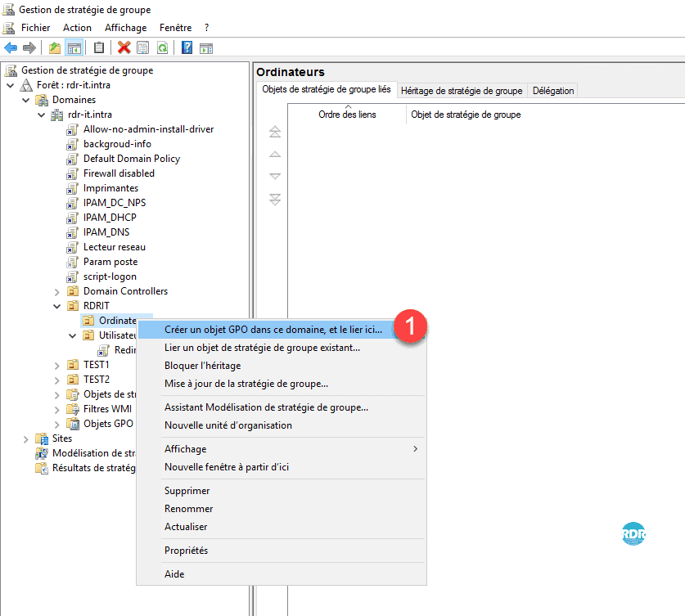Click the red X delete icon
685x616 pixels.
click(124, 47)
